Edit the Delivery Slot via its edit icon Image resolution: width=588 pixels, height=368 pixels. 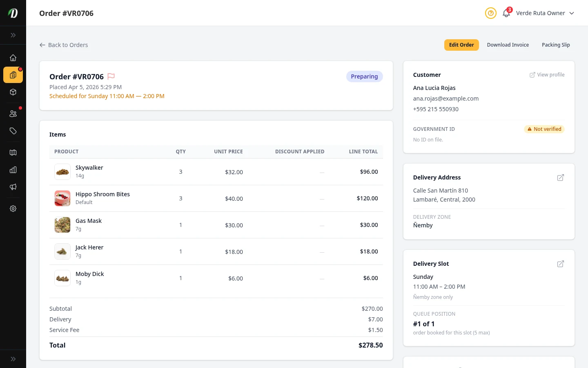[x=560, y=264]
